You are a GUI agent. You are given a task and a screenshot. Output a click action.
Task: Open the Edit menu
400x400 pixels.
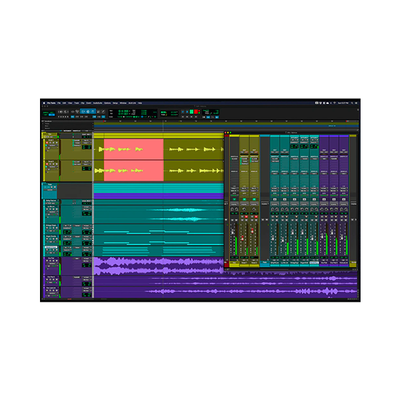click(x=65, y=103)
